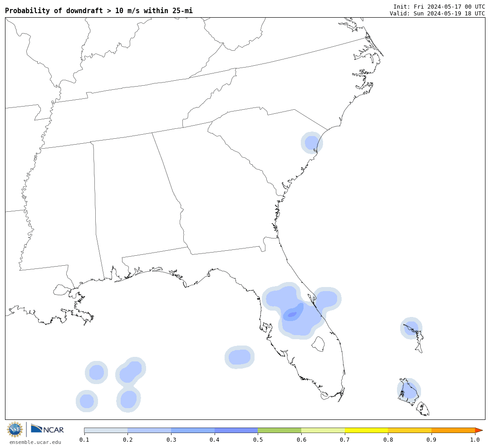Click the probability blob over northern Bahamas island
This screenshot has height=448, width=490.
(411, 328)
